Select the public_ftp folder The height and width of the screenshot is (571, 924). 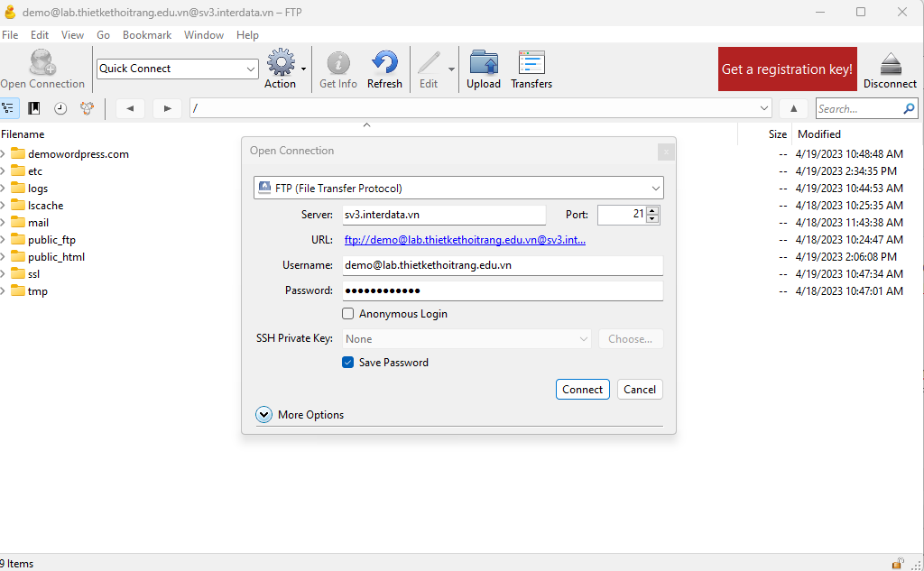point(51,240)
